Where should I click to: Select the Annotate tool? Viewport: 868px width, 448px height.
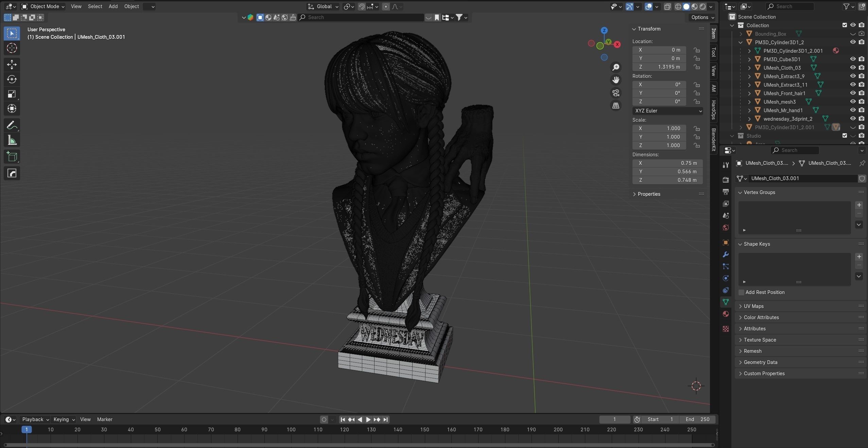click(12, 125)
